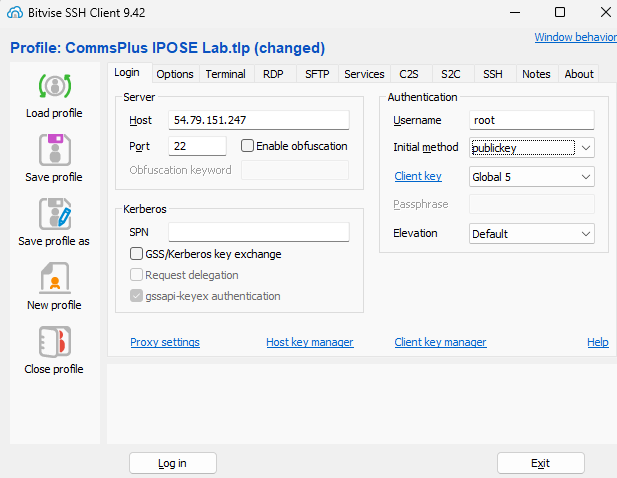Select the Login tab
Screen dimensions: 617x478
(x=127, y=72)
